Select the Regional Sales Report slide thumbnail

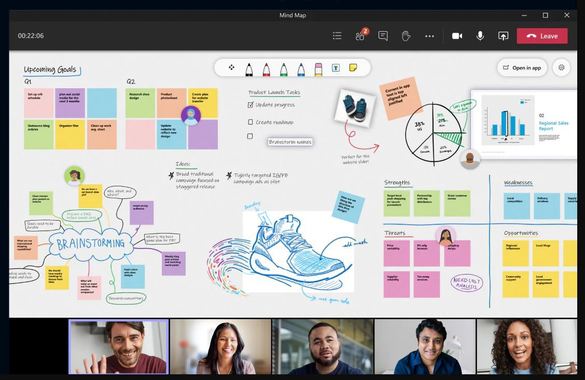[x=524, y=124]
